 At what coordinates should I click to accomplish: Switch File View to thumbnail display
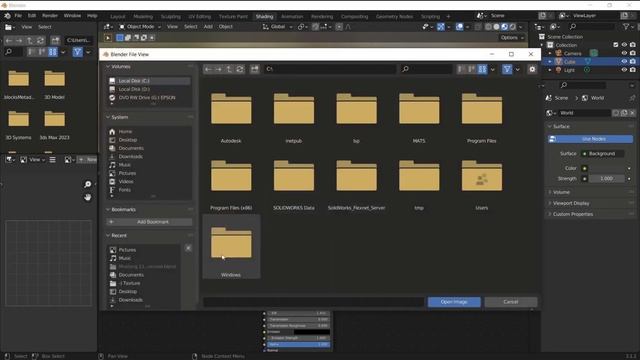(482, 69)
